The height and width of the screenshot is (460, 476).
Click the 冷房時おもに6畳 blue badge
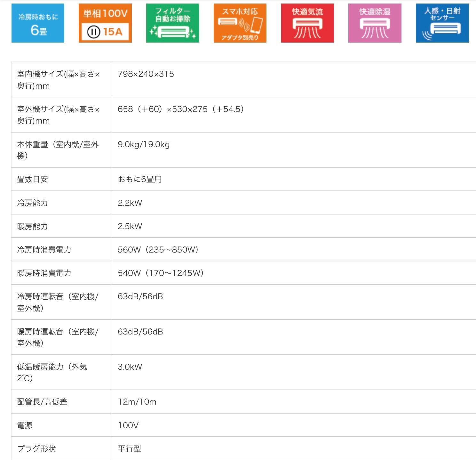pos(38,23)
